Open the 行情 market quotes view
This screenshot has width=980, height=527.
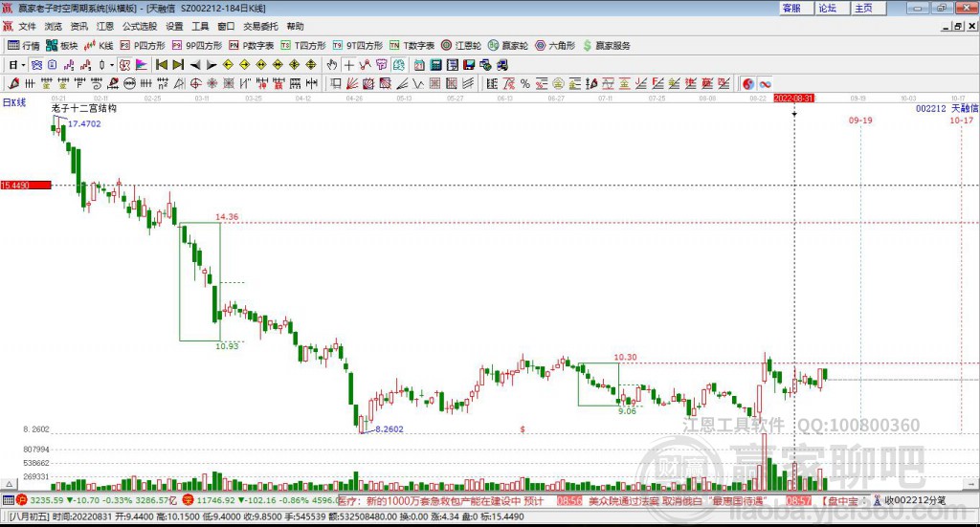(x=23, y=46)
